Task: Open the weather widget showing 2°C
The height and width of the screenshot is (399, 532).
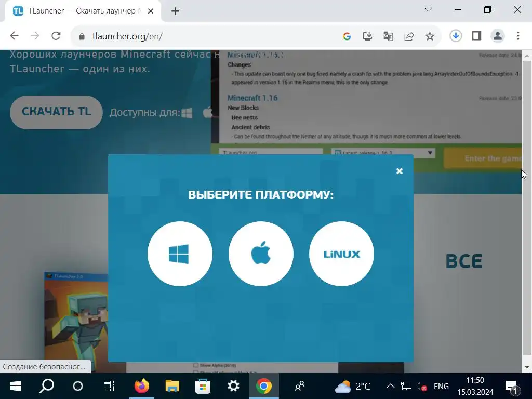Action: [x=353, y=386]
